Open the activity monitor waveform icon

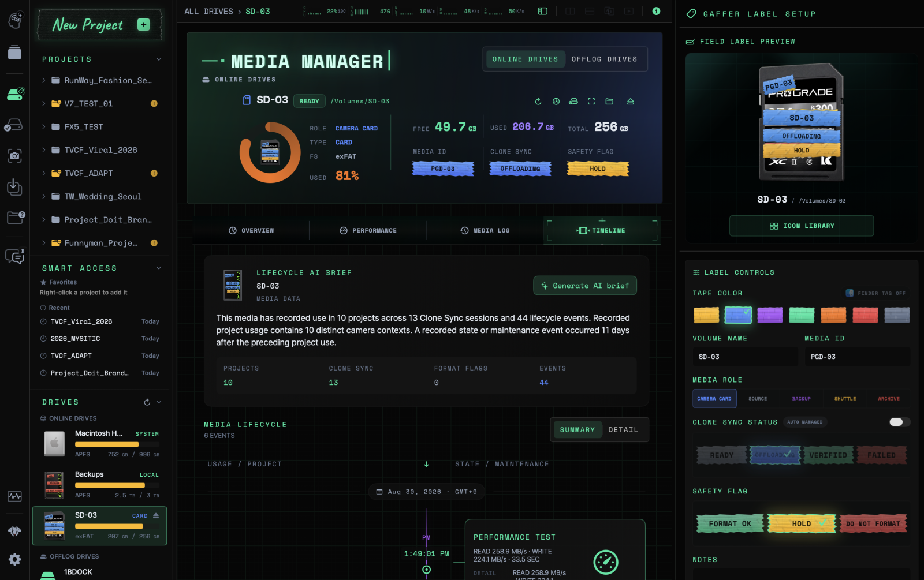tap(15, 496)
